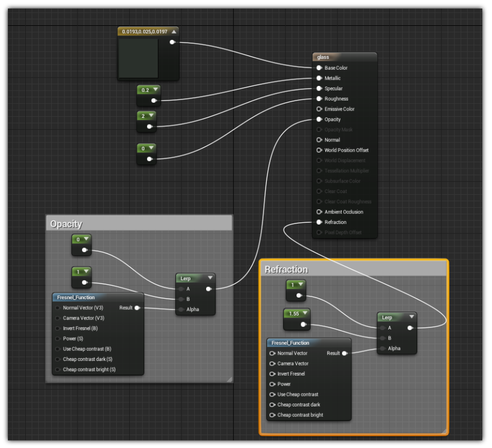Click the Invert Fresnel (B) input pin

[58, 328]
